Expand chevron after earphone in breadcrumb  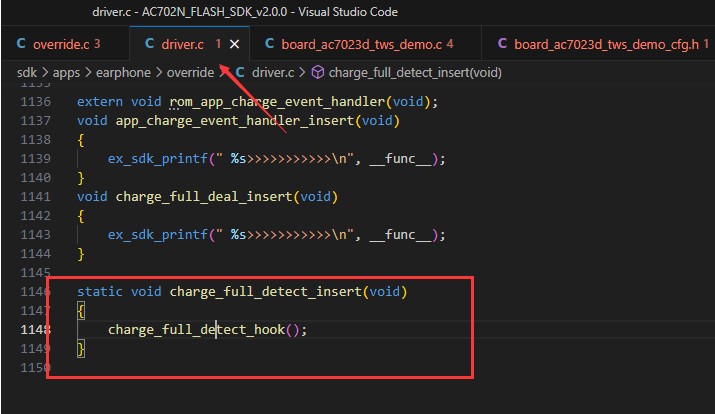pyautogui.click(x=159, y=72)
